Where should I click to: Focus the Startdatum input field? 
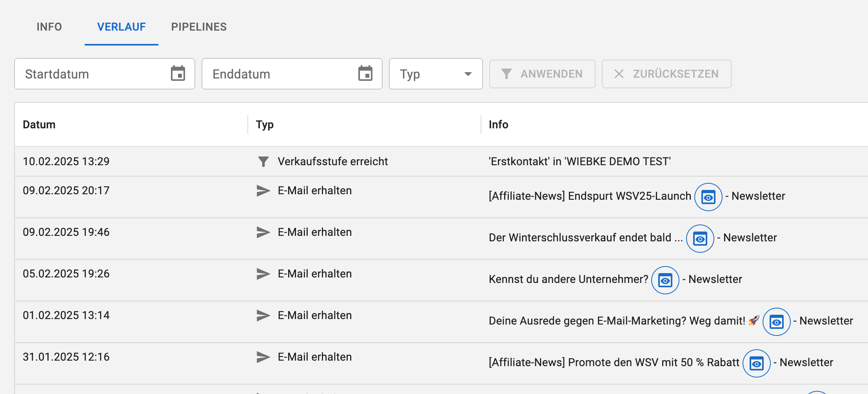pos(105,74)
